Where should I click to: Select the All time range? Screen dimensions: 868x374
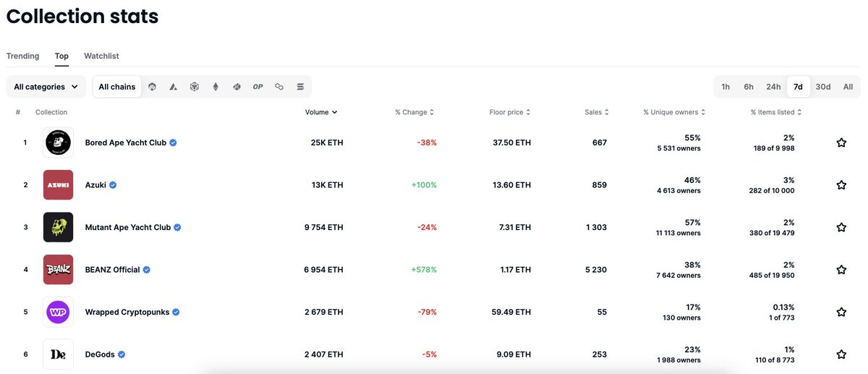point(848,87)
